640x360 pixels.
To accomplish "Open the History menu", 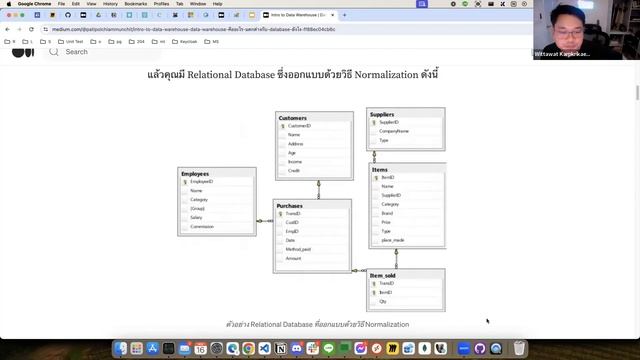I will pos(110,4).
